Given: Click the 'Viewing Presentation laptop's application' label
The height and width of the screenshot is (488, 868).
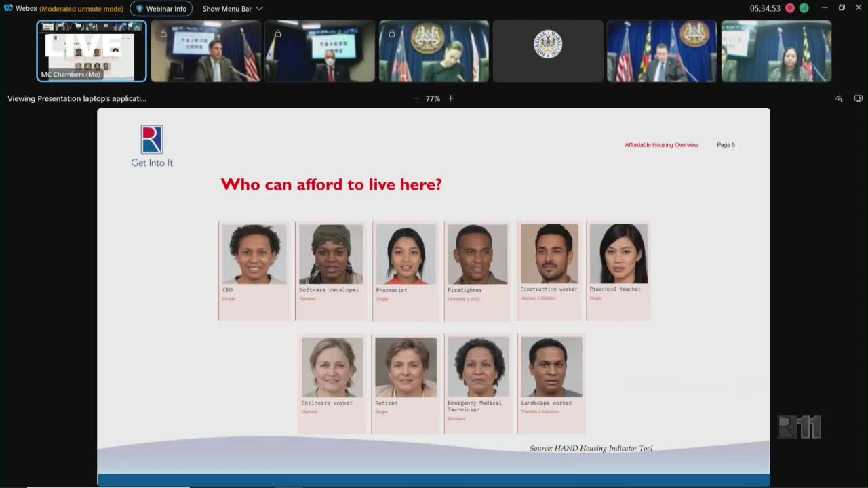Looking at the screenshot, I should click(x=77, y=98).
